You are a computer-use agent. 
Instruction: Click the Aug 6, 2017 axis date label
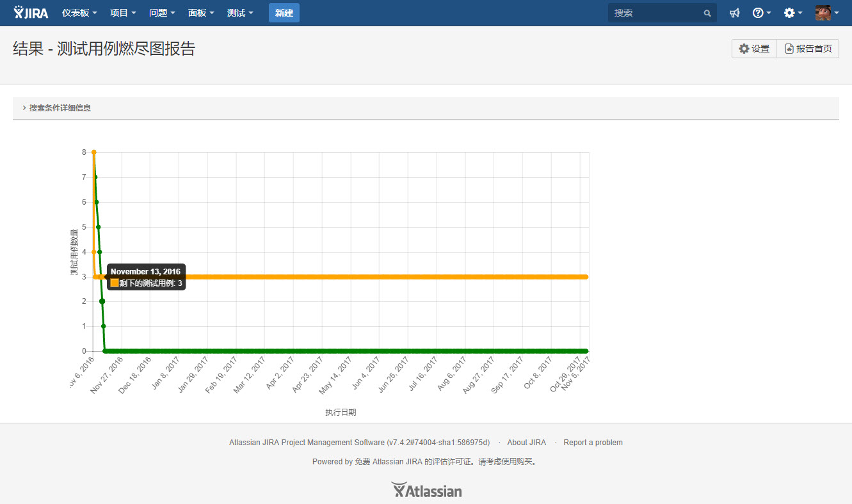click(x=452, y=374)
